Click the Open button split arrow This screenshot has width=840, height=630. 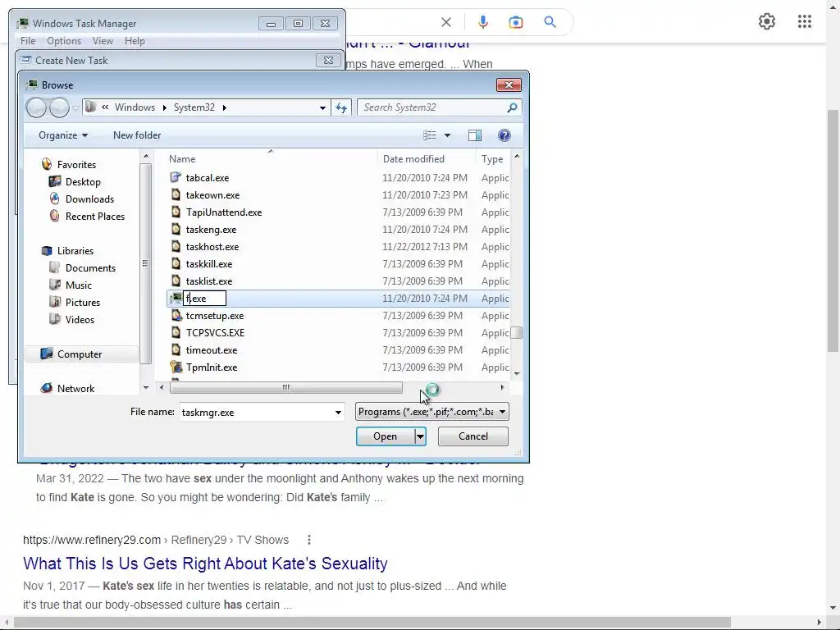421,436
